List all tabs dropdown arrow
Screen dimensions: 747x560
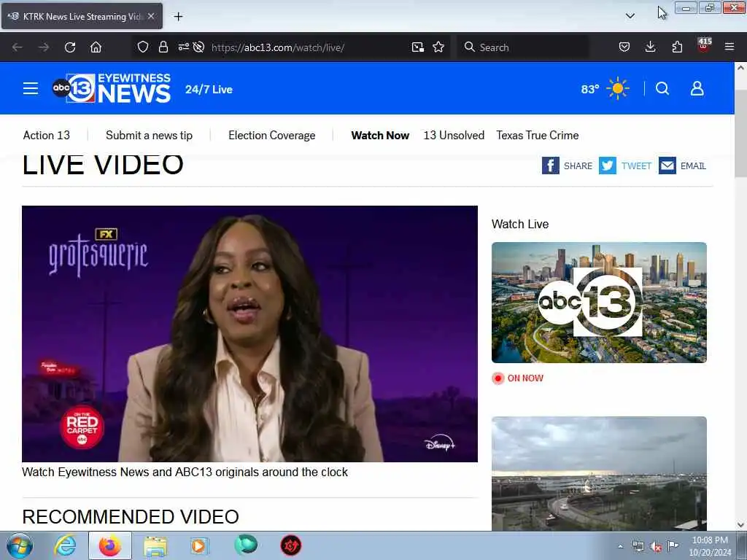630,16
